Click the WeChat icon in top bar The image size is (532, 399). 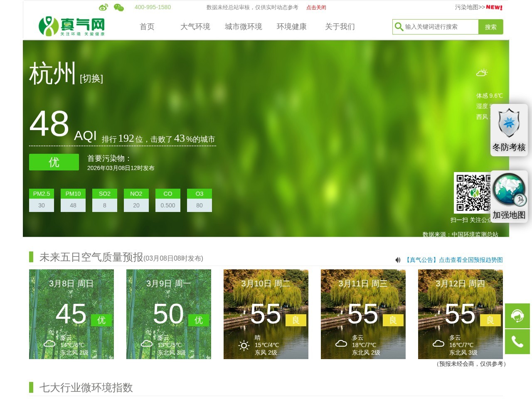click(119, 7)
